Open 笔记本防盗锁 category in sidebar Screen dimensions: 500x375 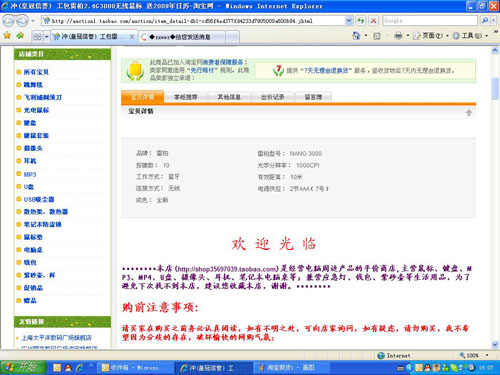[x=42, y=224]
